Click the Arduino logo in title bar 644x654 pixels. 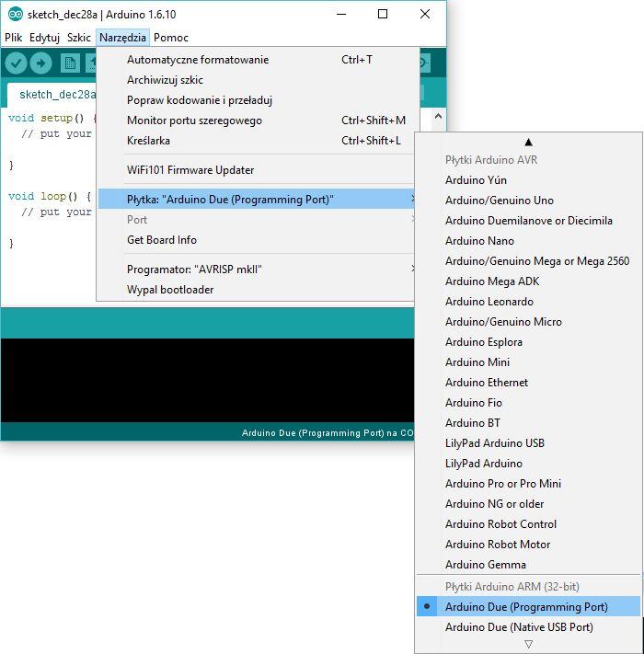click(x=16, y=15)
